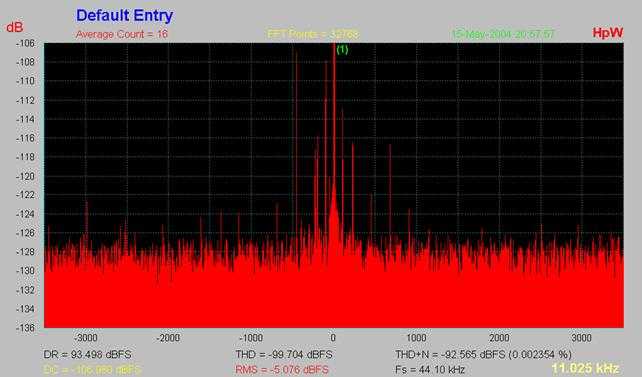Click the '-110' dB axis tick label
642x377 pixels.
coord(25,81)
